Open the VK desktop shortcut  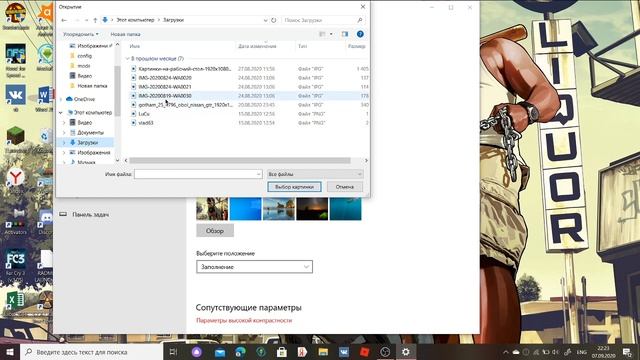click(x=16, y=98)
